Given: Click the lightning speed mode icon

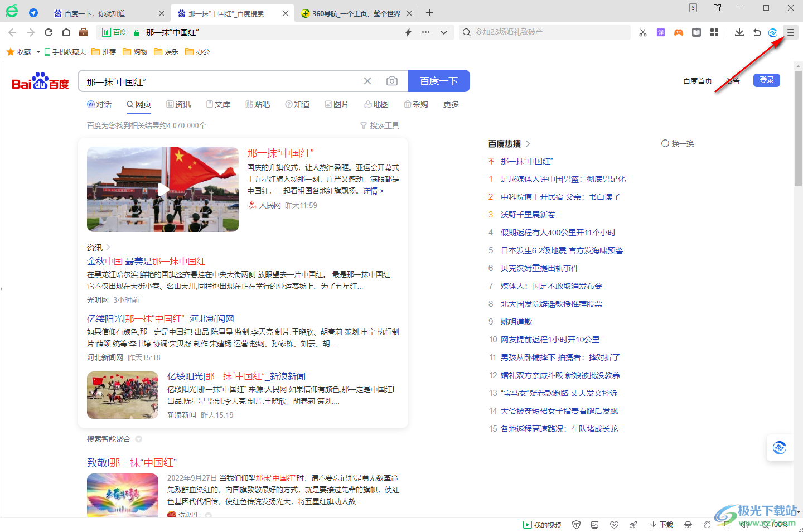Looking at the screenshot, I should coord(408,32).
